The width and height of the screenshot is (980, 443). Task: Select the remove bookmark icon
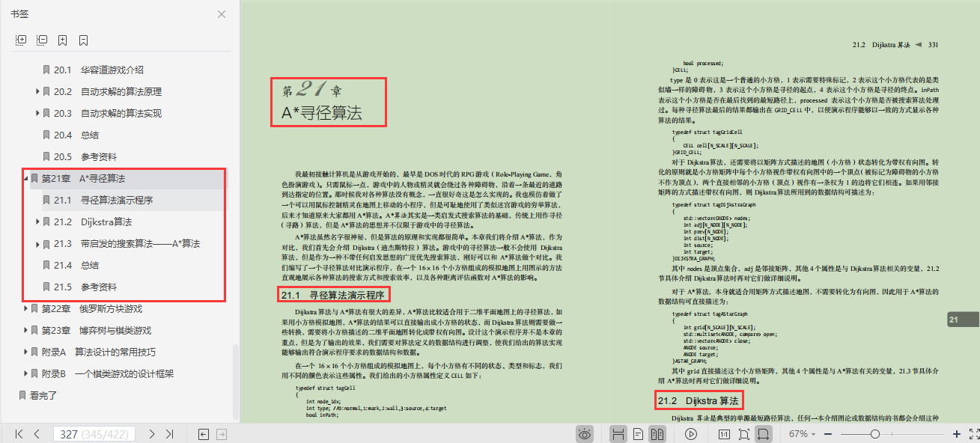(82, 40)
